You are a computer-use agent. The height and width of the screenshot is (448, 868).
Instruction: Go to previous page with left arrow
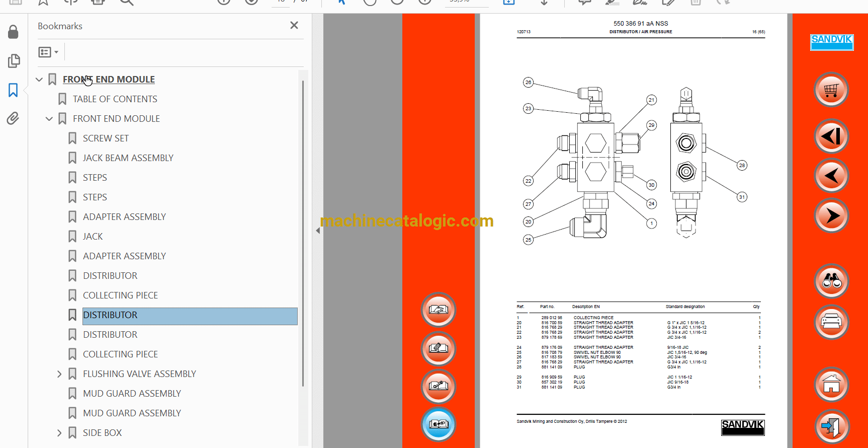tap(831, 176)
